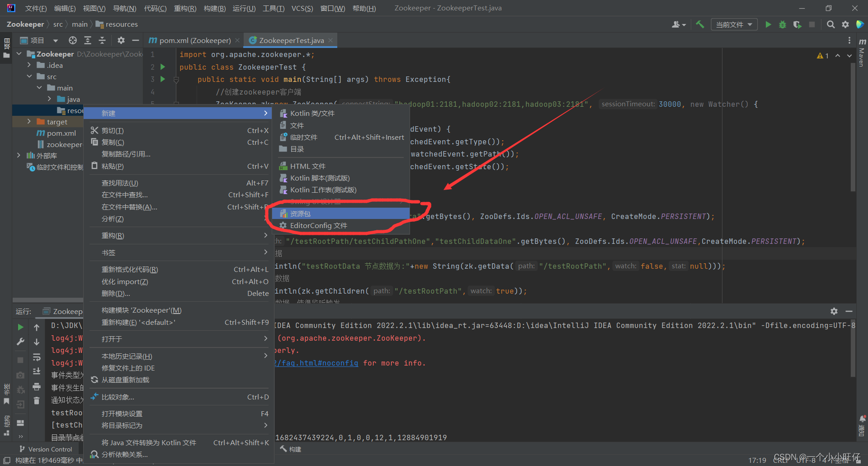Collapse the src folder

pos(29,76)
